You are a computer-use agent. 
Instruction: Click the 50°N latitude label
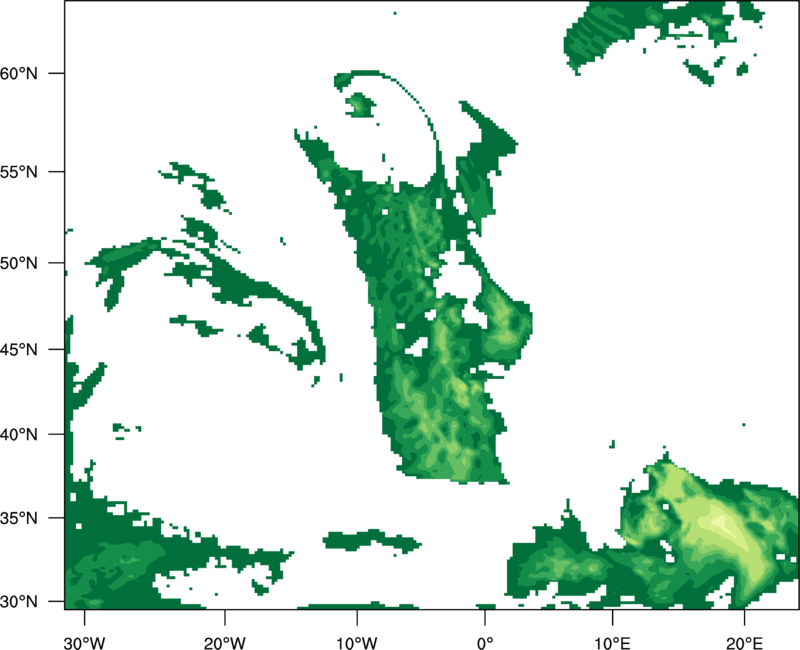coord(19,263)
